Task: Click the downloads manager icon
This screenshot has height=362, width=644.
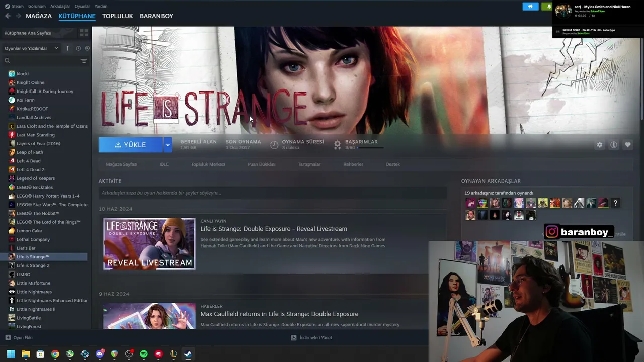Action: click(294, 338)
